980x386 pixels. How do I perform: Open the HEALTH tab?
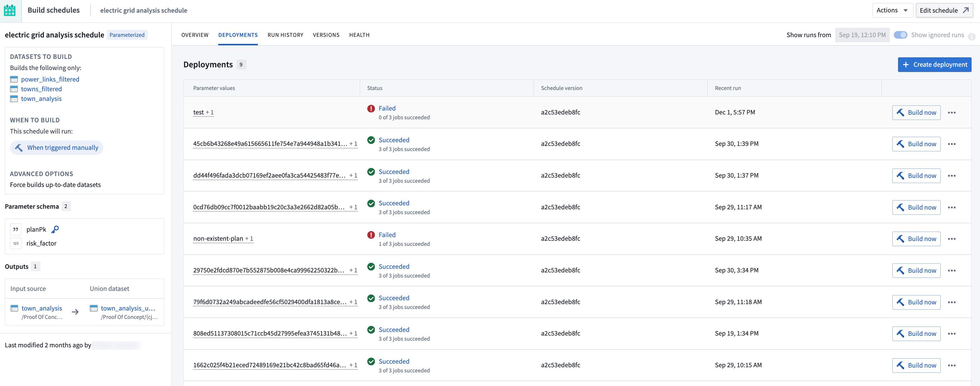[x=359, y=35]
